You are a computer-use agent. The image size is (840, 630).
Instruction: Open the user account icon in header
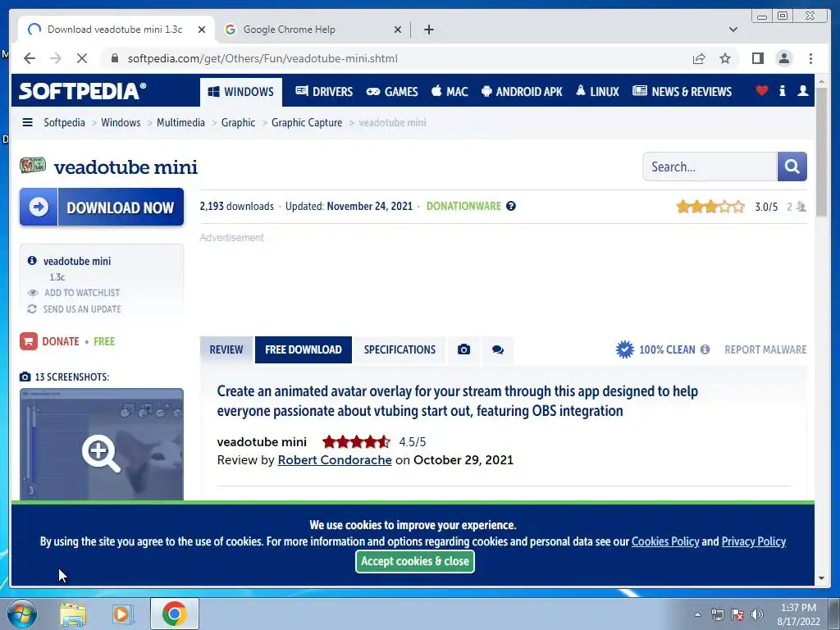802,90
